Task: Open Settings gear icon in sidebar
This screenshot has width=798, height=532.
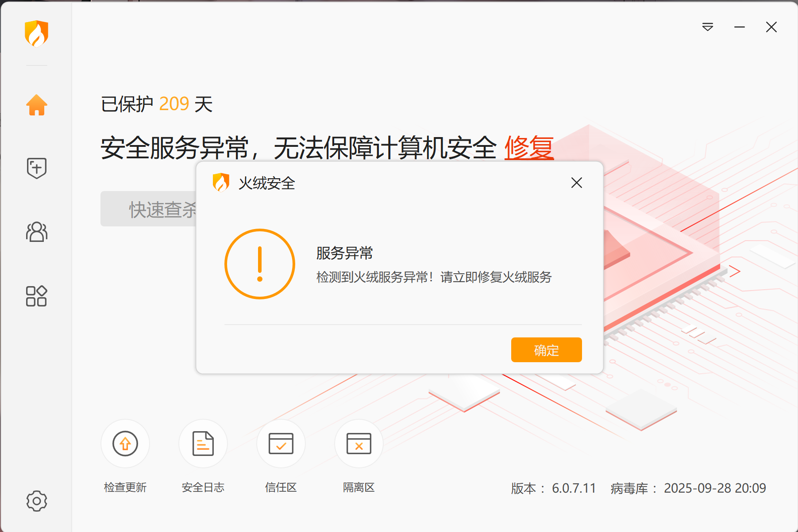Action: coord(36,501)
